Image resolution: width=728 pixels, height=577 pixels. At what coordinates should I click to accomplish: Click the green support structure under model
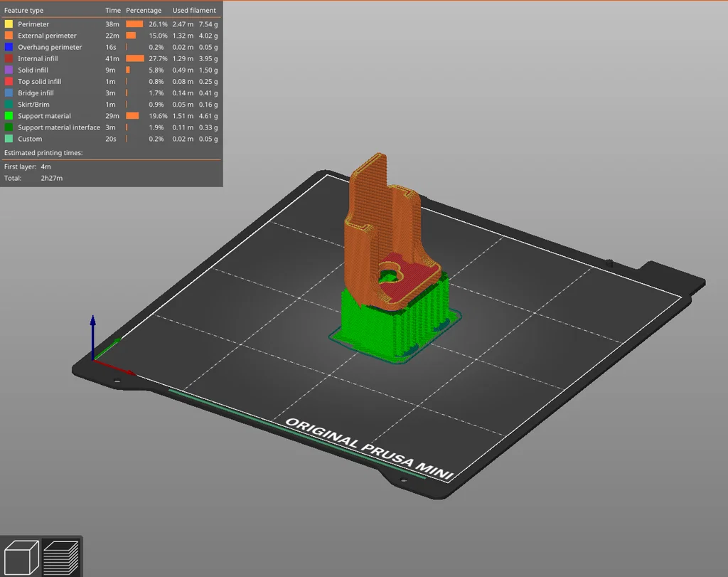[x=371, y=325]
